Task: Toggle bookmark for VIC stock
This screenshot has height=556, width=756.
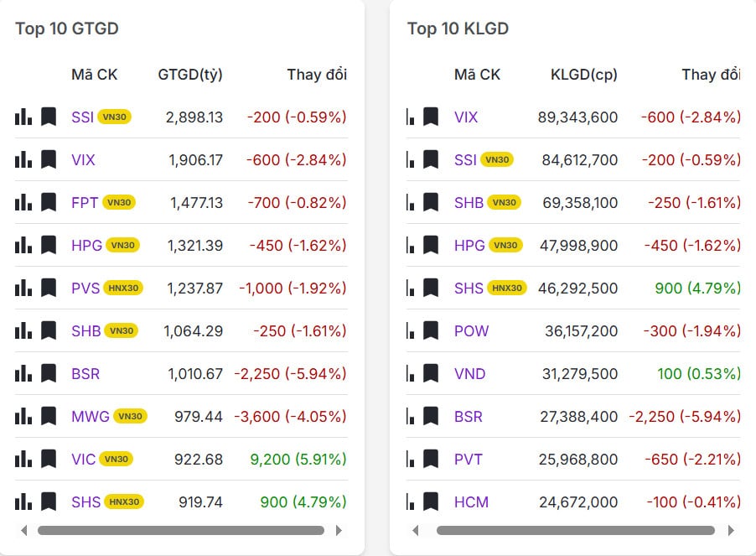Action: (x=49, y=459)
